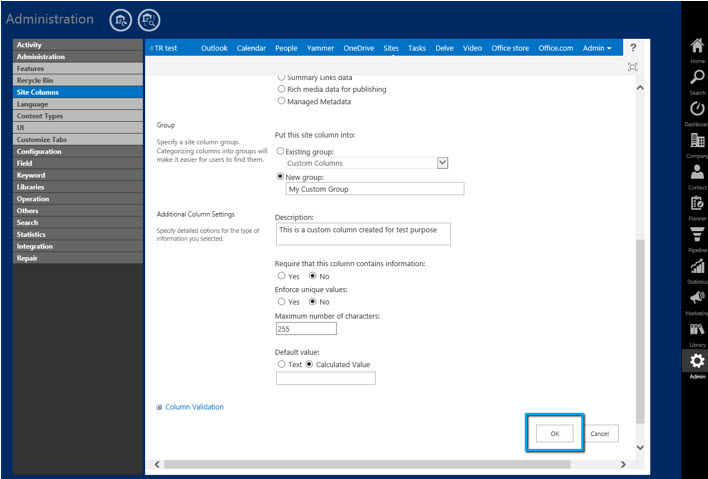Open the Outlook link in top bar
This screenshot has height=479, width=708.
(x=214, y=48)
